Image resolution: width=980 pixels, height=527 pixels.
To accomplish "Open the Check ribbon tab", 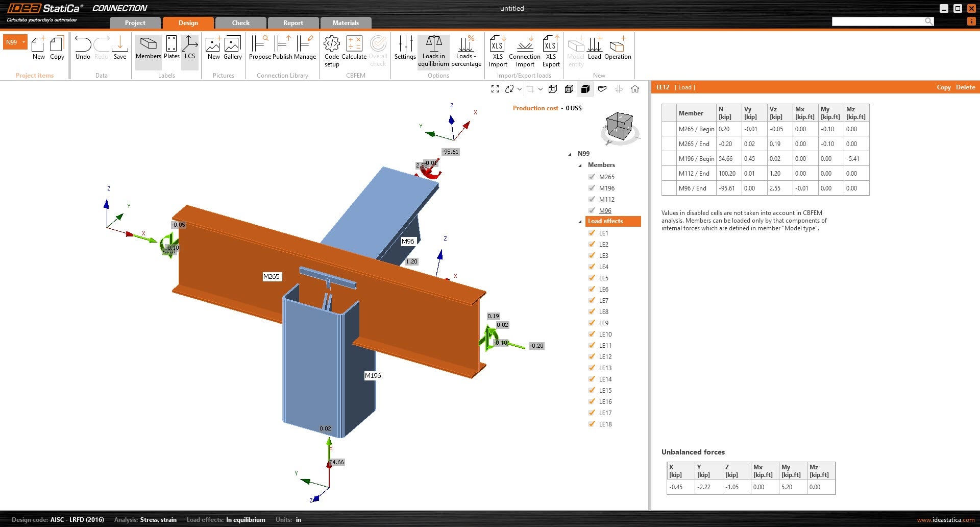I will click(x=240, y=22).
